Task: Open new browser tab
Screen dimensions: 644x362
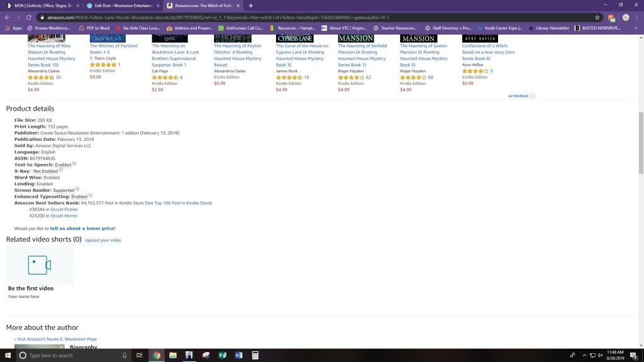Action: click(250, 6)
